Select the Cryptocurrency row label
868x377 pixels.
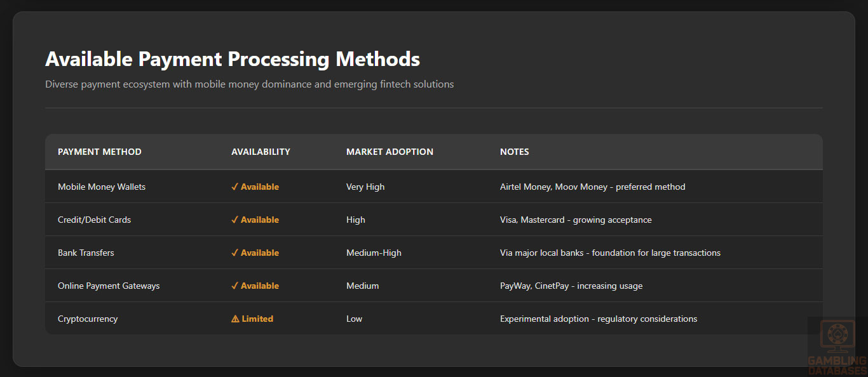tap(88, 319)
